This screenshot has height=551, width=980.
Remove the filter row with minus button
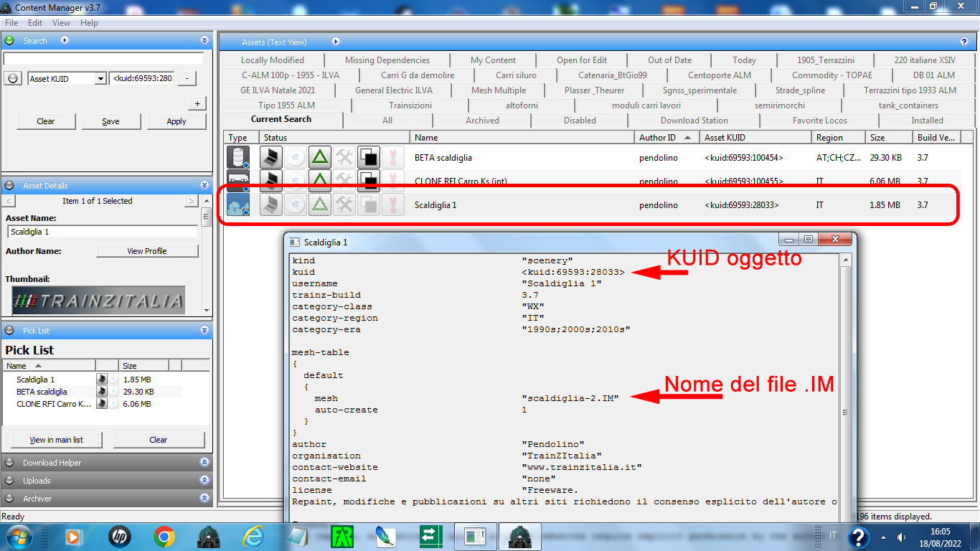point(187,78)
